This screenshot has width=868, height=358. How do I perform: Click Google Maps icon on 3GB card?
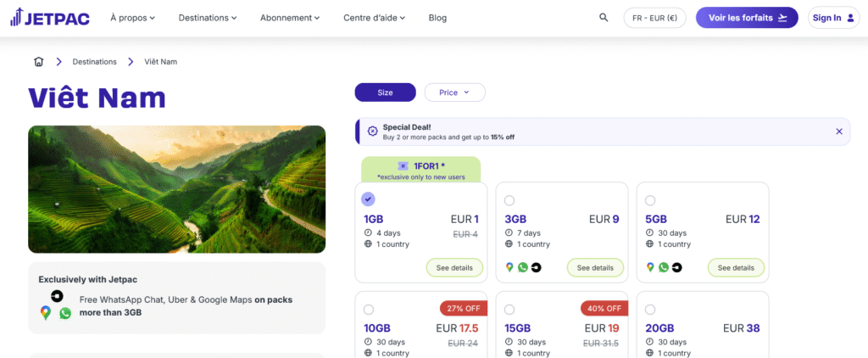pos(509,268)
